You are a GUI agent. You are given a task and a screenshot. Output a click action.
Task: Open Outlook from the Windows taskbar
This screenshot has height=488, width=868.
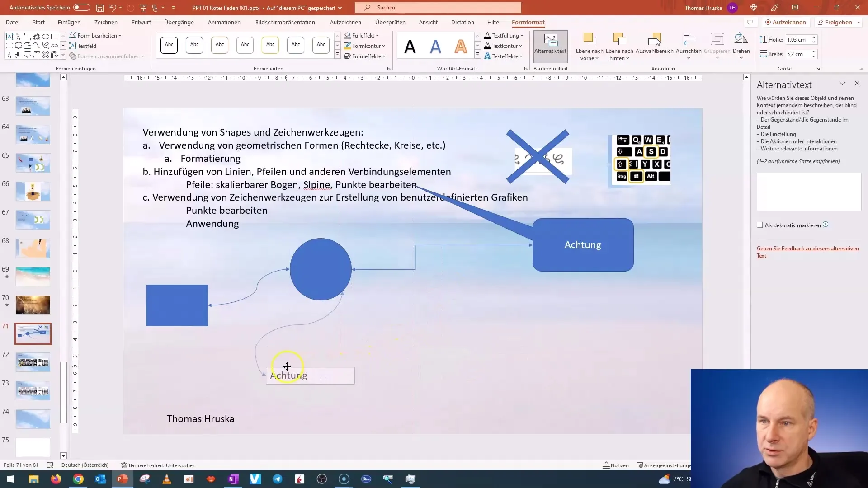click(x=100, y=479)
